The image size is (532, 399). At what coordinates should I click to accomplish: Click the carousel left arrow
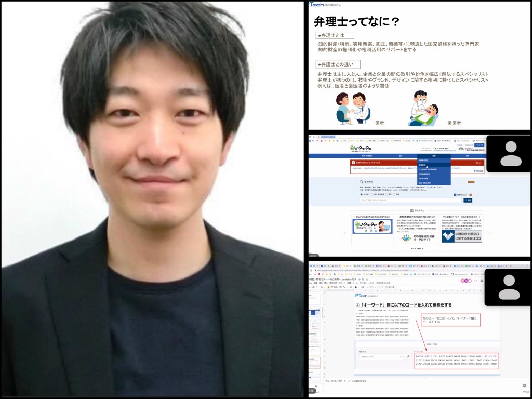pos(343,232)
